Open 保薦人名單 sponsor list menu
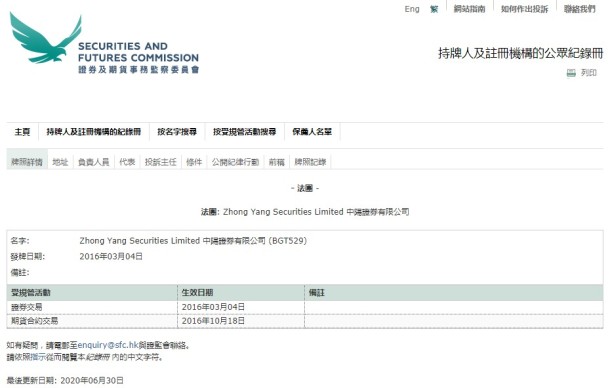The image size is (610, 388). [x=312, y=132]
